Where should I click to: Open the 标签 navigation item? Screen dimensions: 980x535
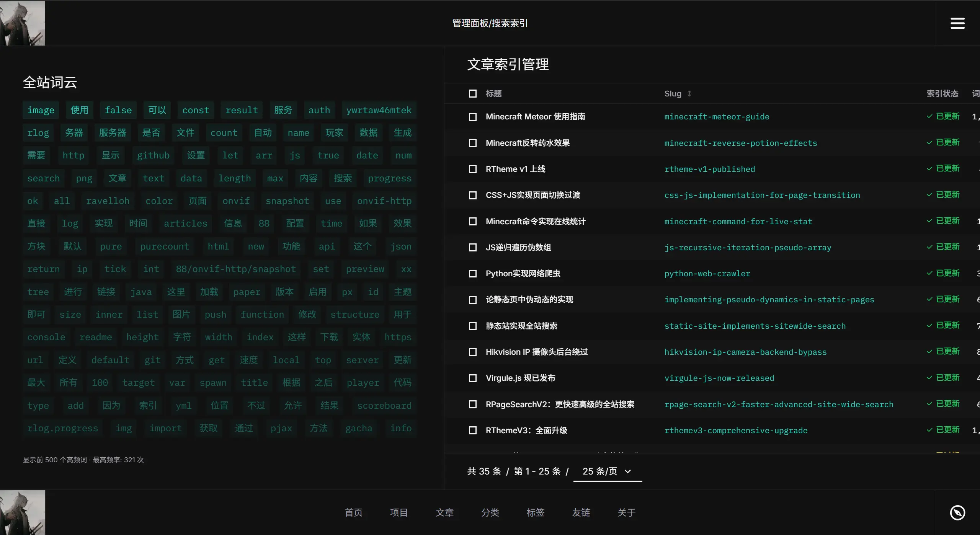pyautogui.click(x=535, y=512)
